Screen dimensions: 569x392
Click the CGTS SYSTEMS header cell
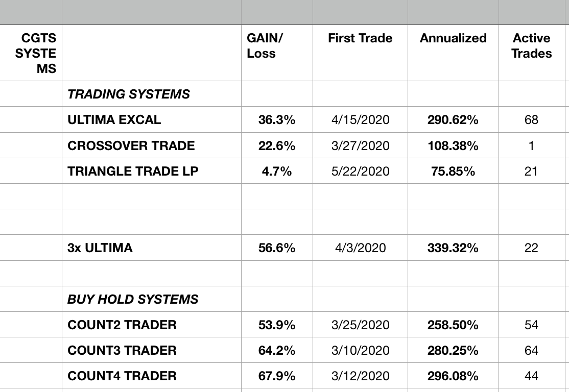31,53
